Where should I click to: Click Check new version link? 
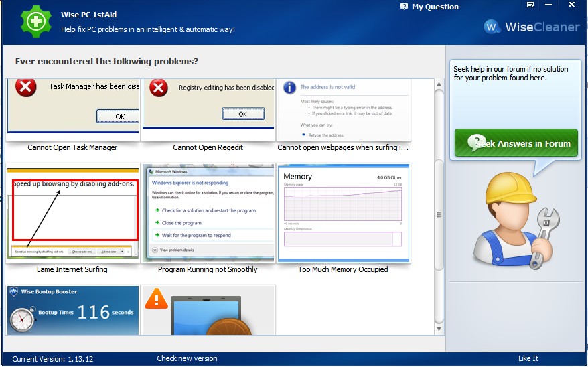187,358
